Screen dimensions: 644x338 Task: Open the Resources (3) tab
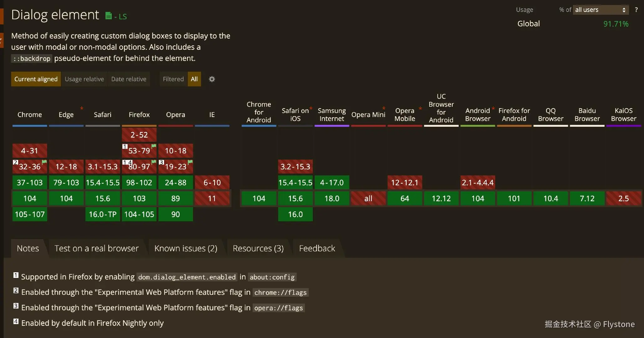(x=258, y=248)
